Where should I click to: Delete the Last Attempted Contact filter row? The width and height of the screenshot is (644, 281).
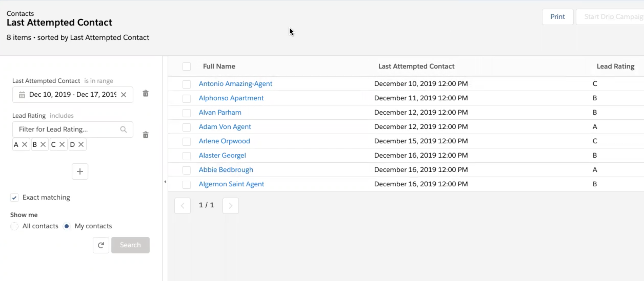coord(145,94)
